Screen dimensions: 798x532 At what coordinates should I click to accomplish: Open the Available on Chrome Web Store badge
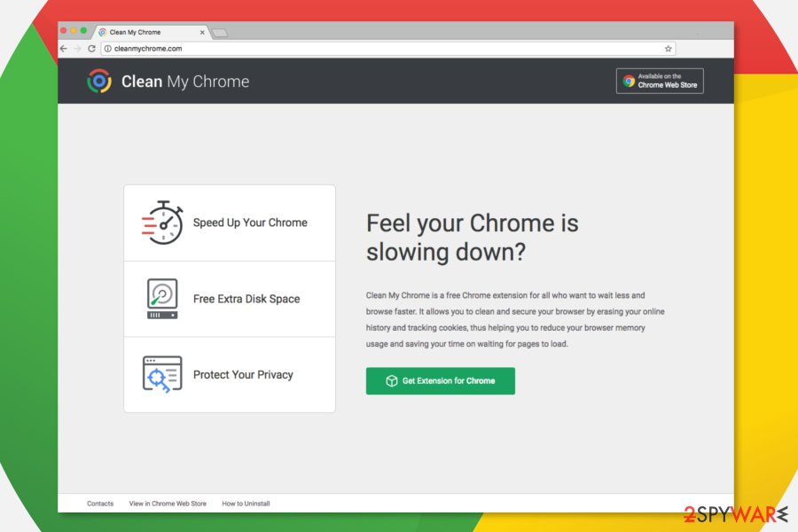point(660,81)
